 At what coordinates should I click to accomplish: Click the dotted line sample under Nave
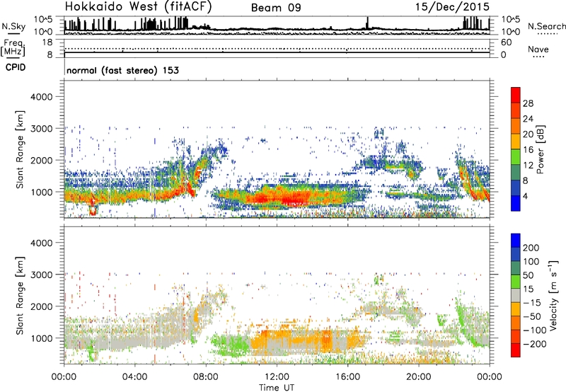point(538,57)
